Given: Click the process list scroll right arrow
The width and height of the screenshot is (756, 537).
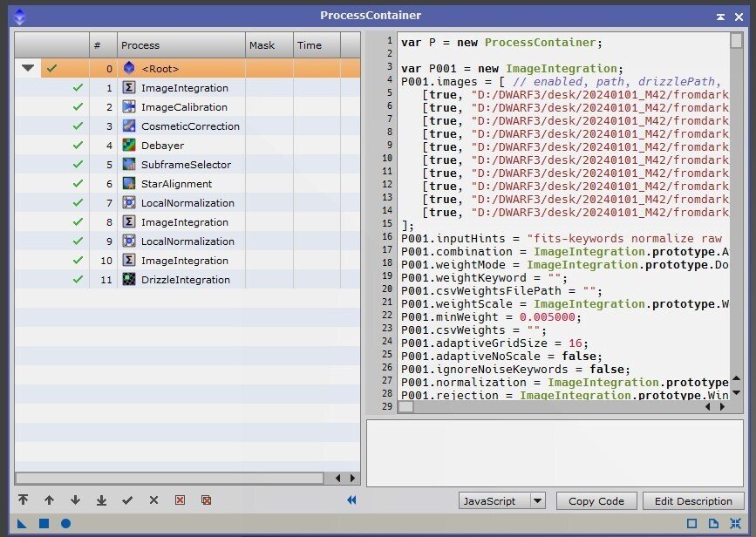Looking at the screenshot, I should pyautogui.click(x=353, y=478).
